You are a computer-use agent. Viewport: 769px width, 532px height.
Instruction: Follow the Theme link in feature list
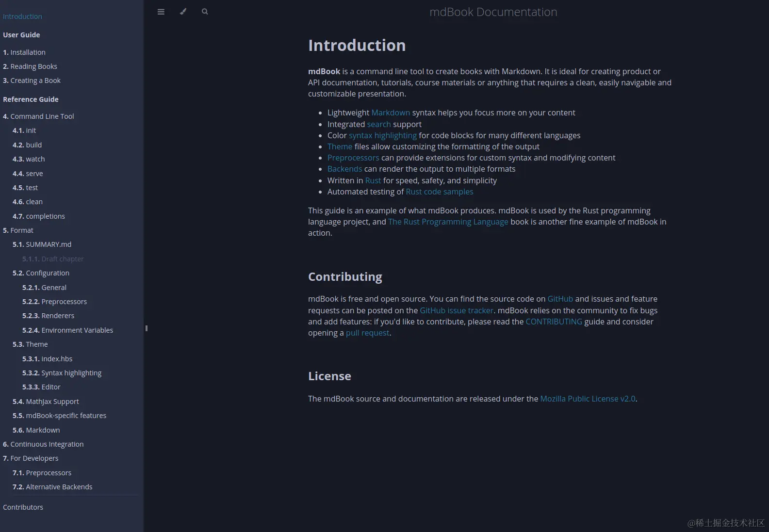(x=340, y=146)
